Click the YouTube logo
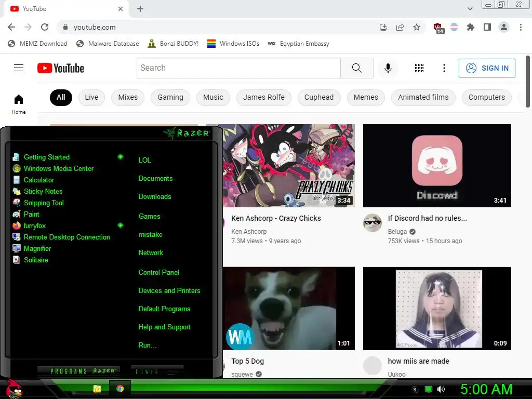The width and height of the screenshot is (532, 399). (61, 68)
